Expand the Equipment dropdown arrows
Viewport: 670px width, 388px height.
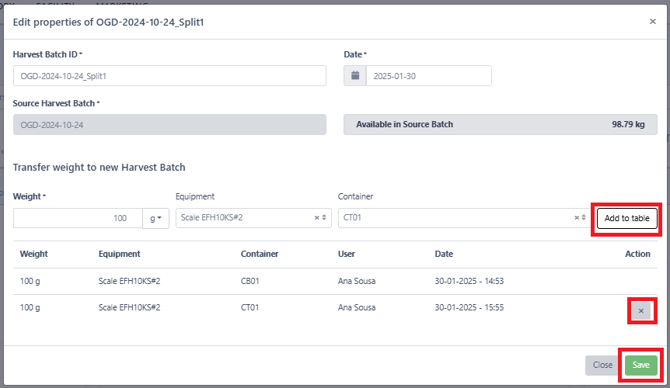tap(324, 218)
